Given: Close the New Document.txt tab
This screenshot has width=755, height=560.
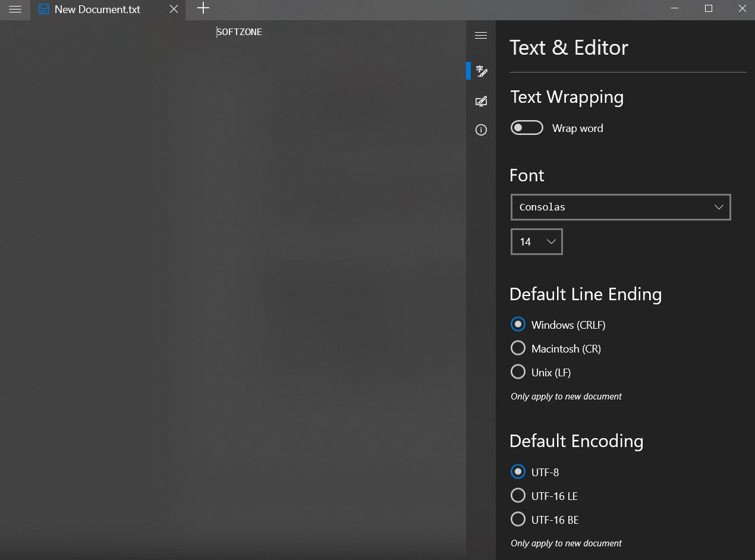Looking at the screenshot, I should (x=174, y=10).
